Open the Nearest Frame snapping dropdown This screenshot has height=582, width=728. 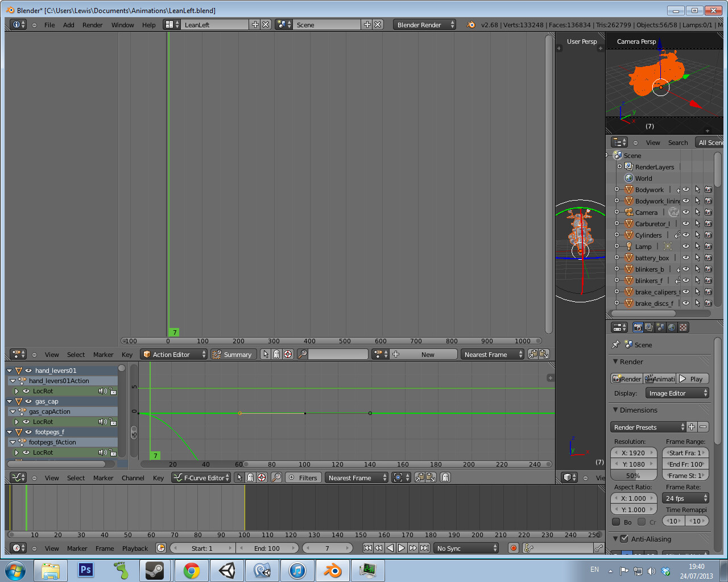click(x=492, y=354)
